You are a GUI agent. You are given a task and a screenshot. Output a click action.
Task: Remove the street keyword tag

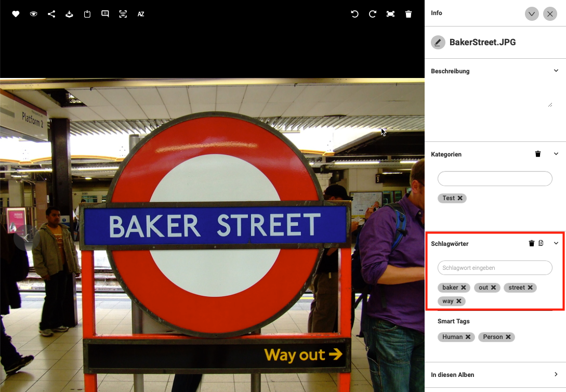[530, 288]
